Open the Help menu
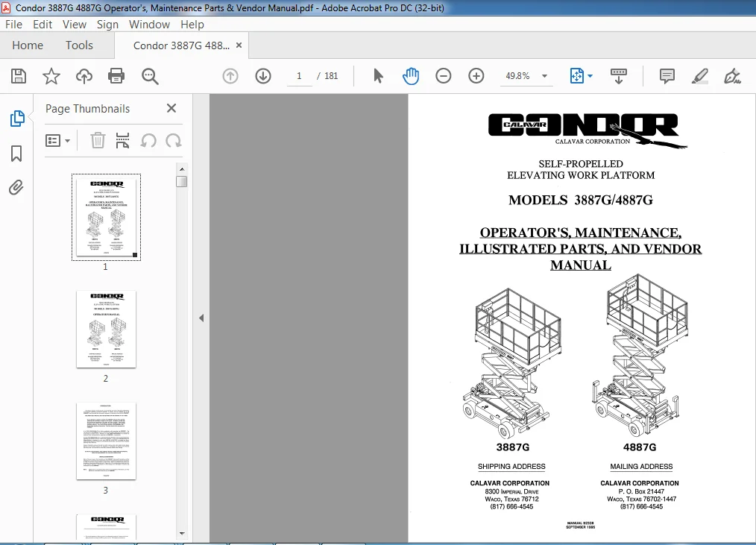Viewport: 756px width, 545px height. (x=192, y=24)
